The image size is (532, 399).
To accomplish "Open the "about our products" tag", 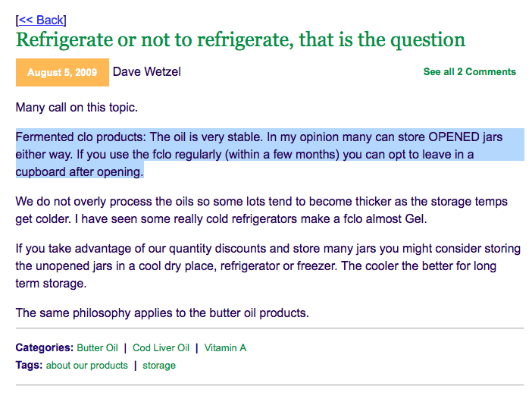I will coord(86,366).
